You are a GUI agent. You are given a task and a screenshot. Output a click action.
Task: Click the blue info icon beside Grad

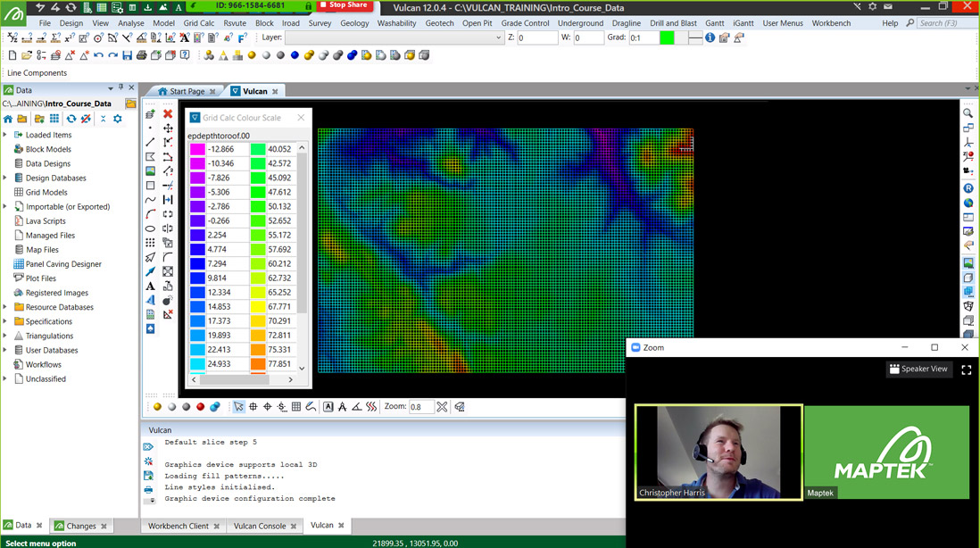[710, 38]
